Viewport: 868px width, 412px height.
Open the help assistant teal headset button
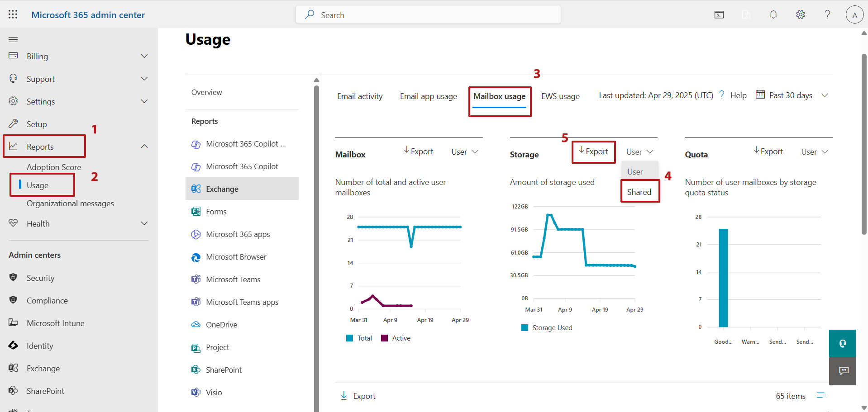843,343
